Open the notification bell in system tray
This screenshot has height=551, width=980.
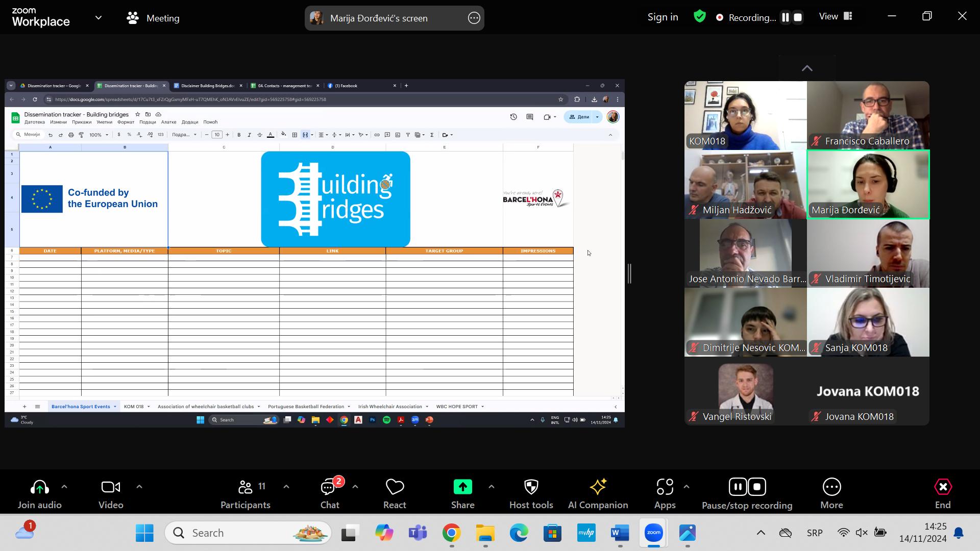coord(959,533)
